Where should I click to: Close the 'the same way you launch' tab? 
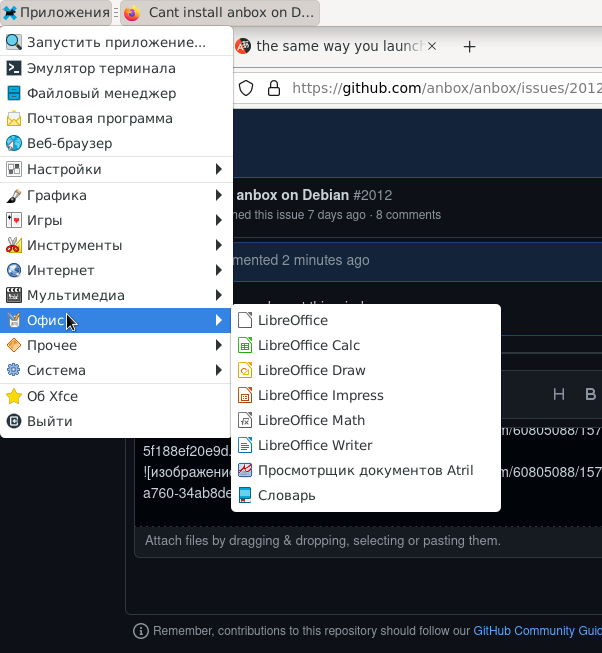(x=432, y=46)
